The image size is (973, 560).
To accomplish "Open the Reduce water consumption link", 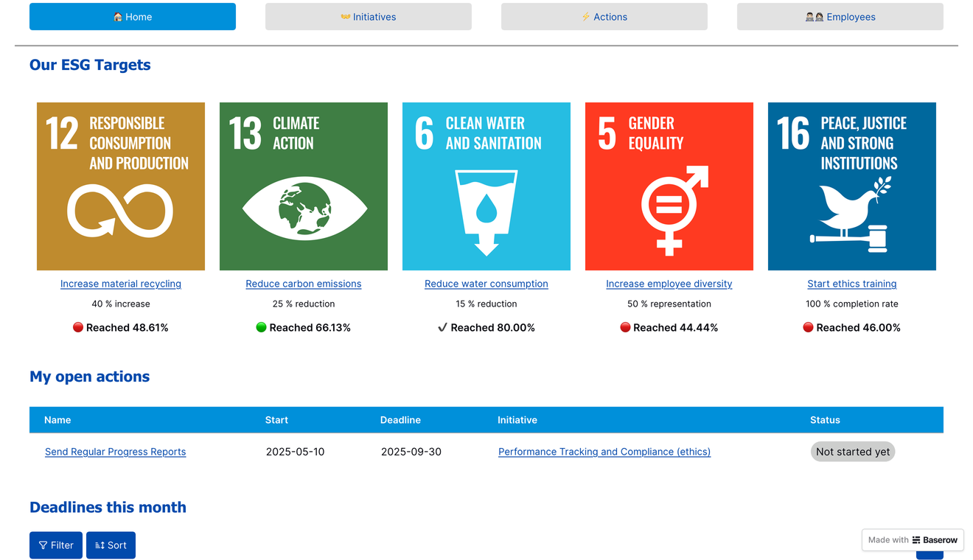I will point(486,284).
